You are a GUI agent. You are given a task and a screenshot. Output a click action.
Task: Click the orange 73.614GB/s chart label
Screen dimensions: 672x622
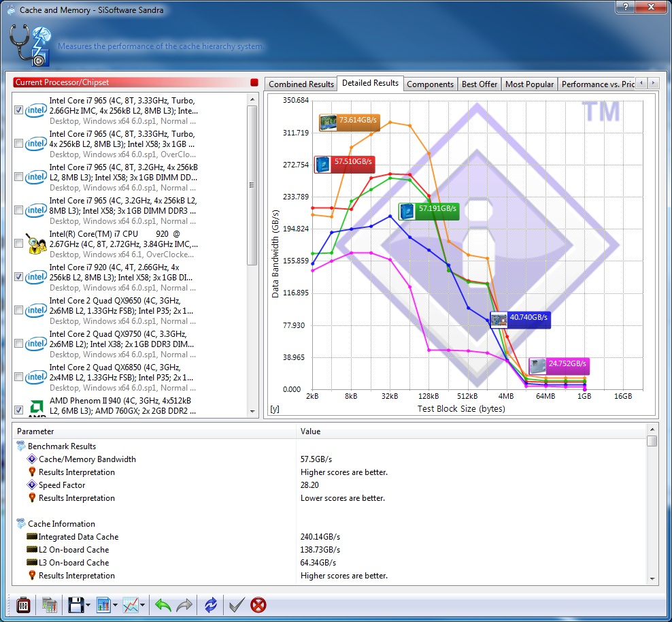pyautogui.click(x=350, y=122)
